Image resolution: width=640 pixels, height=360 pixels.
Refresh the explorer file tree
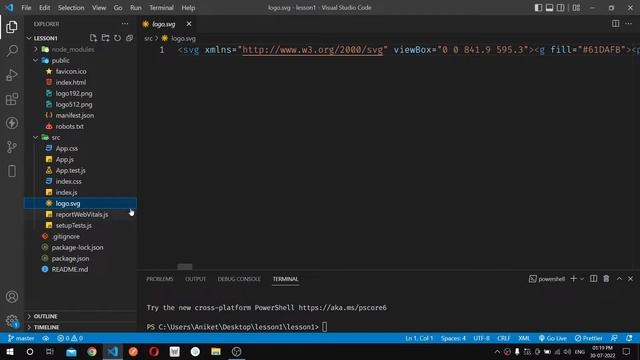point(117,38)
